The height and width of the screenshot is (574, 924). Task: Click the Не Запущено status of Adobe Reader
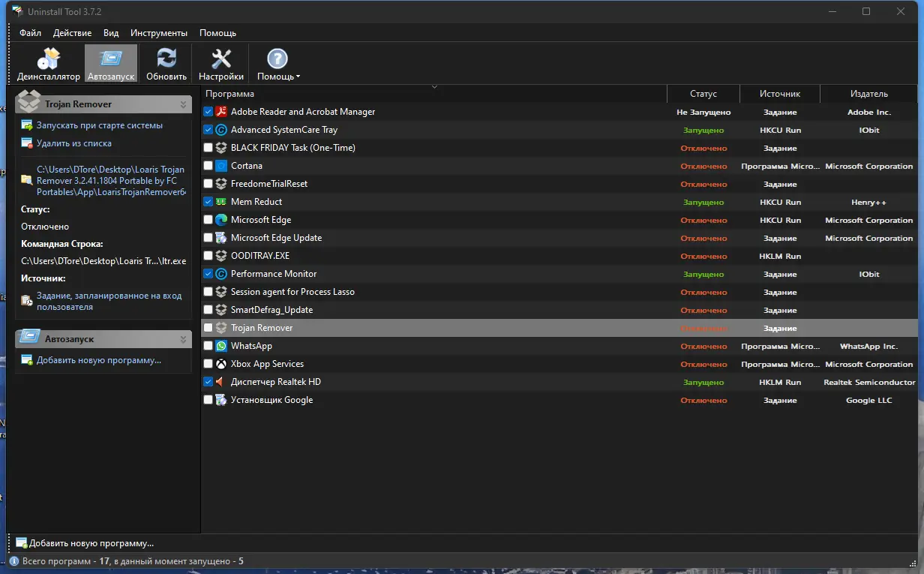click(x=703, y=113)
